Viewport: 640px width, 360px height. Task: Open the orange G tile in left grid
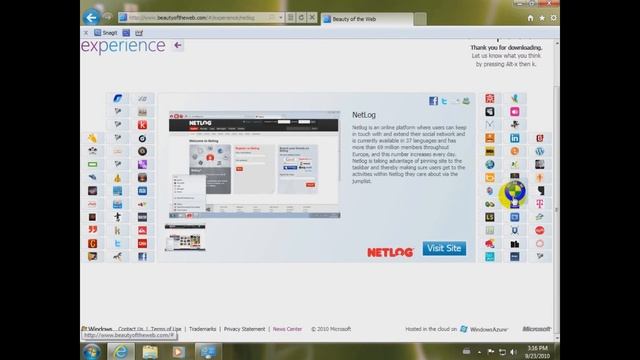(x=93, y=244)
